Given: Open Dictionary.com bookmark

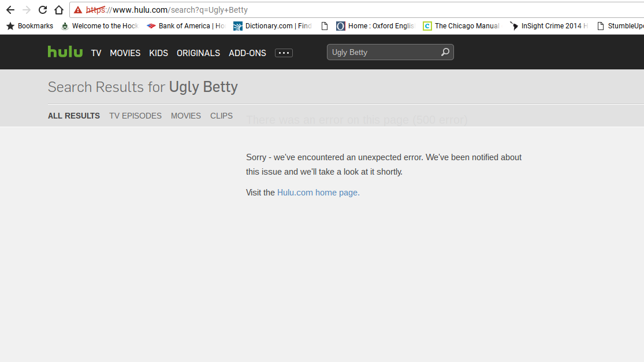Looking at the screenshot, I should [x=272, y=26].
